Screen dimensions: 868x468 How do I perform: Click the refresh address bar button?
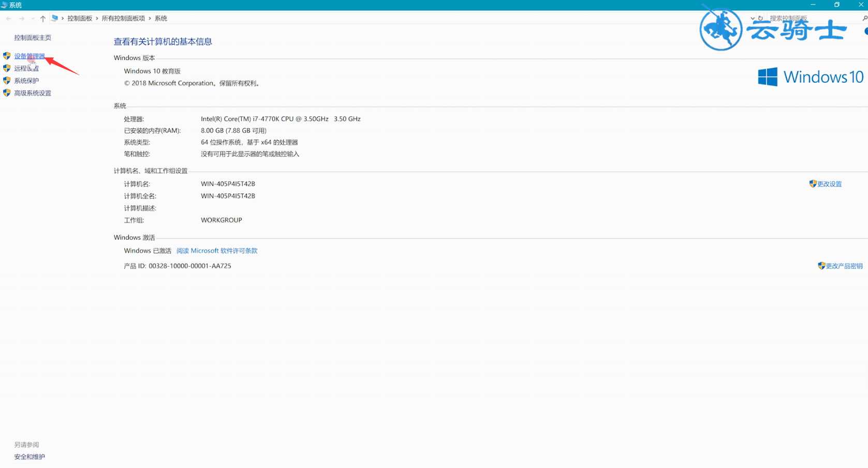[x=760, y=18]
